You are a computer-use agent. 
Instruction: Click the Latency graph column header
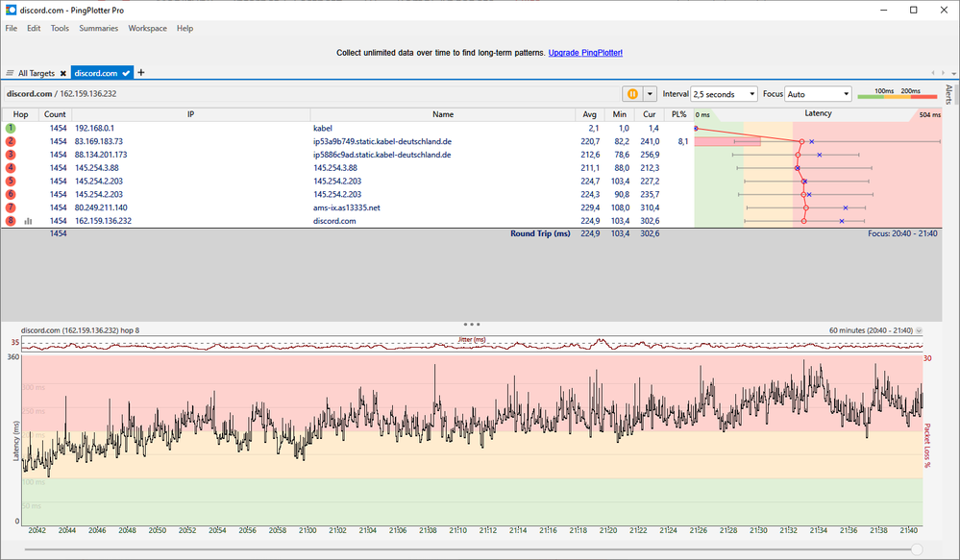point(818,114)
